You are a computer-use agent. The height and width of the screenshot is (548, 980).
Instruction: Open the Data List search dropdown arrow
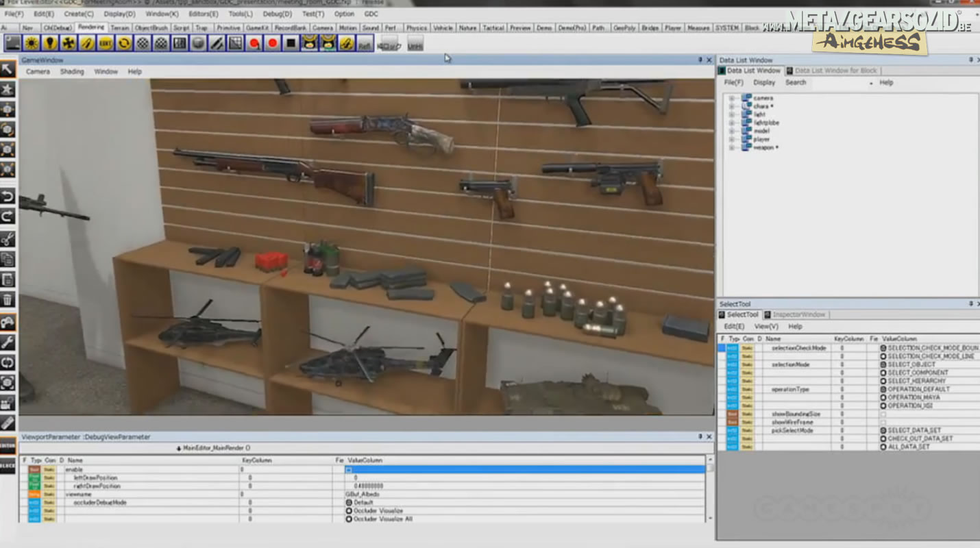871,83
